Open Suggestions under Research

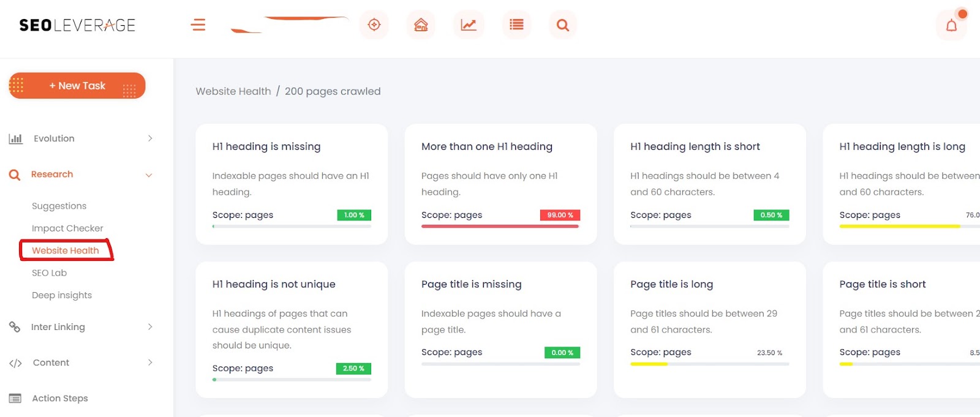pos(59,206)
